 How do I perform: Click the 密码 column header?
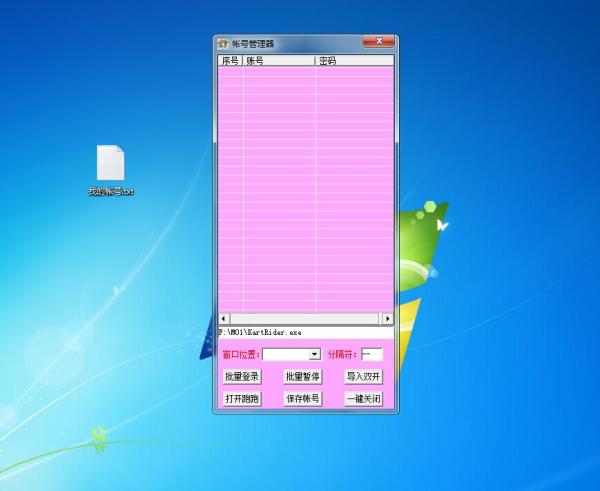coord(354,60)
